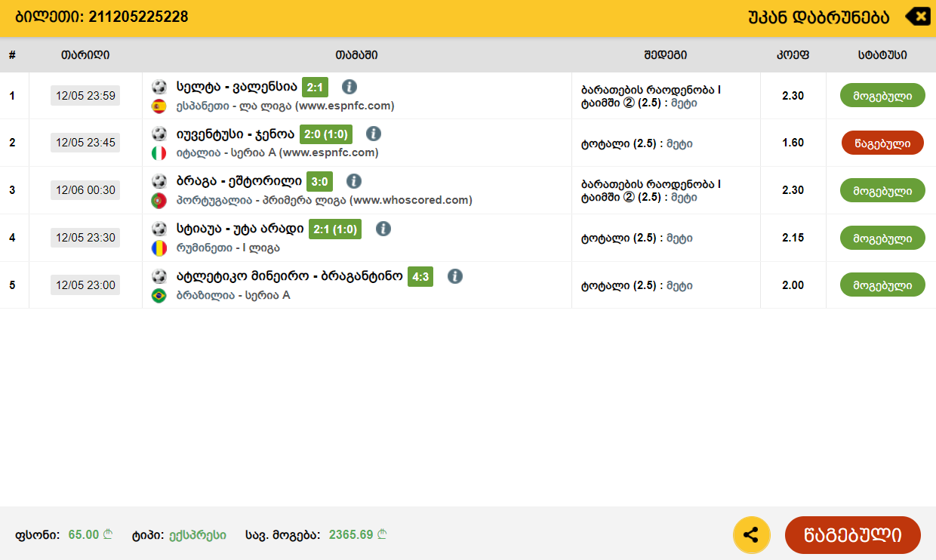Click date 12/05 23:00

85,285
